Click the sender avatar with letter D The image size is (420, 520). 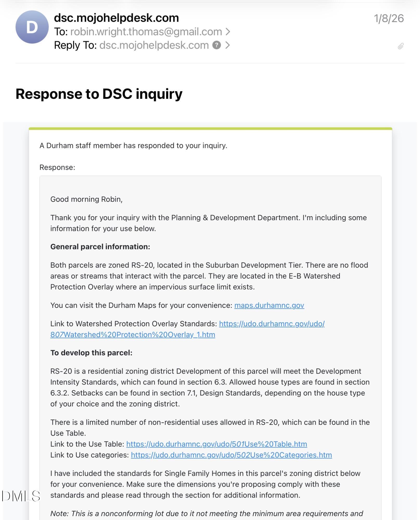click(x=32, y=27)
